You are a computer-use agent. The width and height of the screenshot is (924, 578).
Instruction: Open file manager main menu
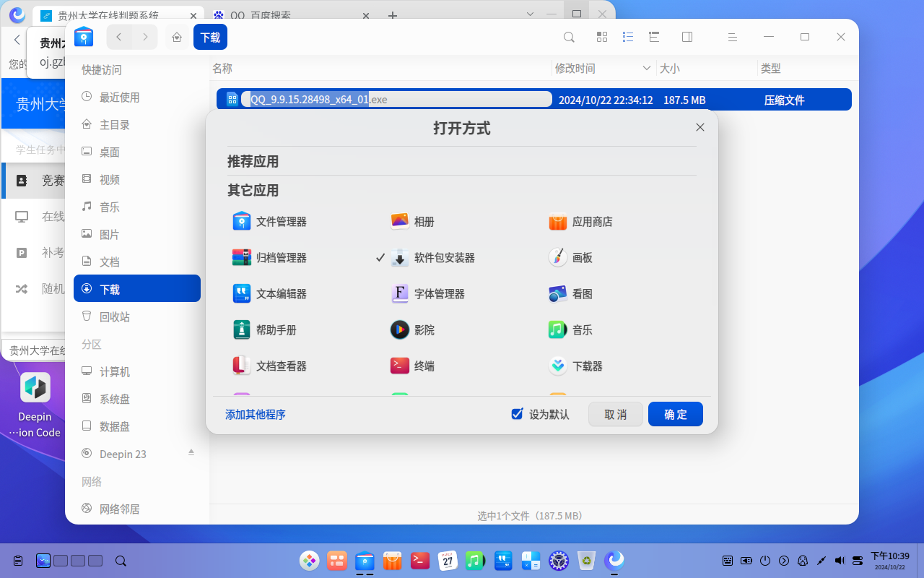tap(732, 37)
